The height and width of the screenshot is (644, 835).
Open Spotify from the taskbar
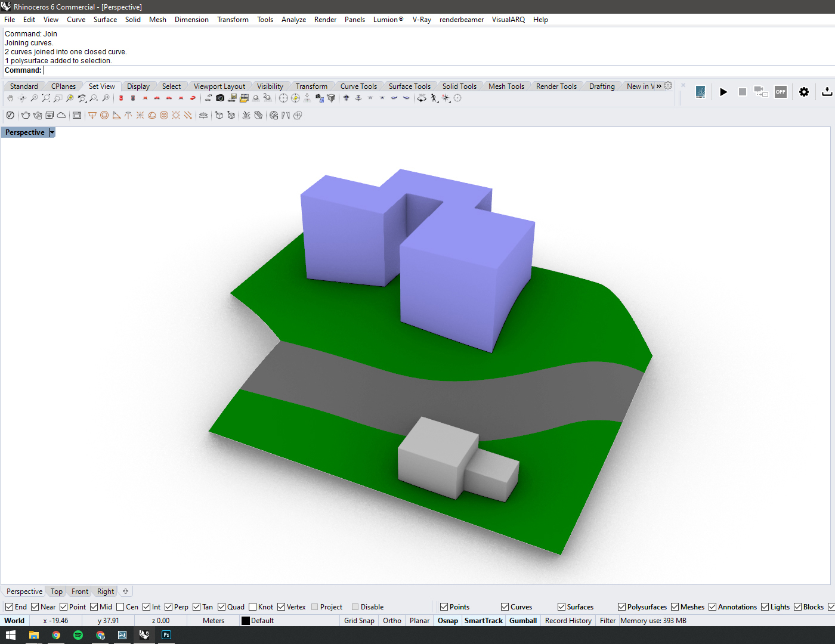(78, 635)
